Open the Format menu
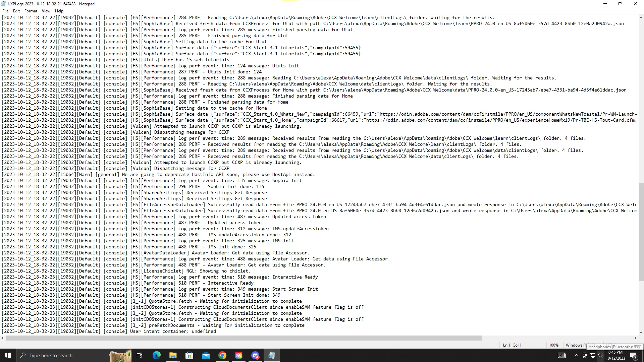The height and width of the screenshot is (362, 644). pos(31,11)
